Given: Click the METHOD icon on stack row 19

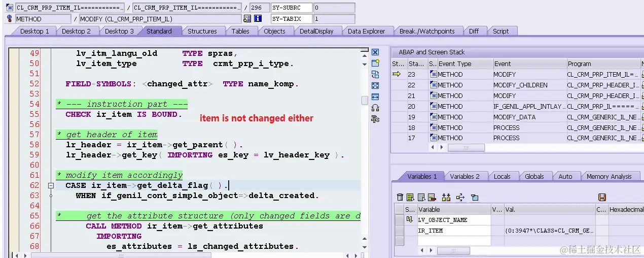Looking at the screenshot, I should click(x=433, y=117).
